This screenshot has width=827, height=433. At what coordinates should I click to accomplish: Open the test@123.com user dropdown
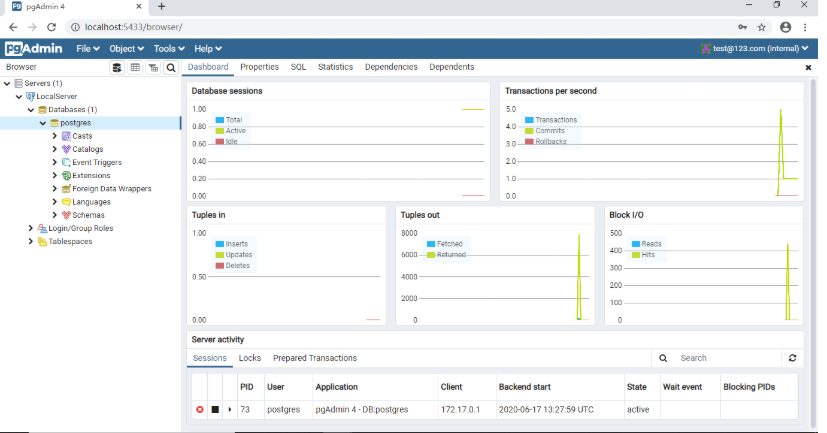[755, 49]
